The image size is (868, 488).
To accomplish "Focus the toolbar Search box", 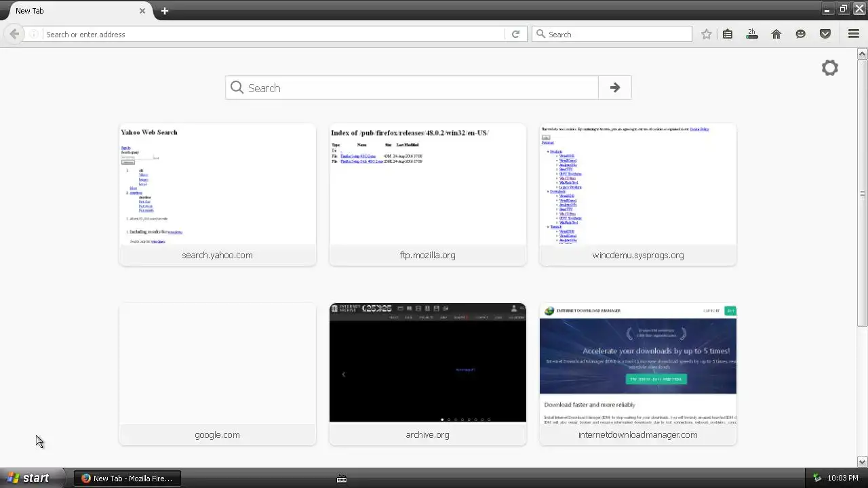I will click(x=612, y=34).
